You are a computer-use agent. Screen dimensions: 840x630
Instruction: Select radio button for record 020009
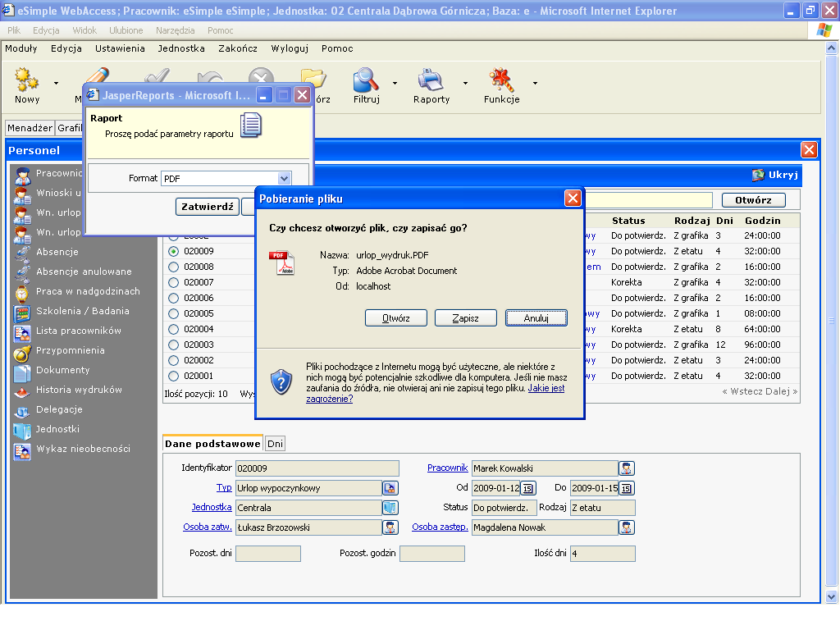(174, 251)
